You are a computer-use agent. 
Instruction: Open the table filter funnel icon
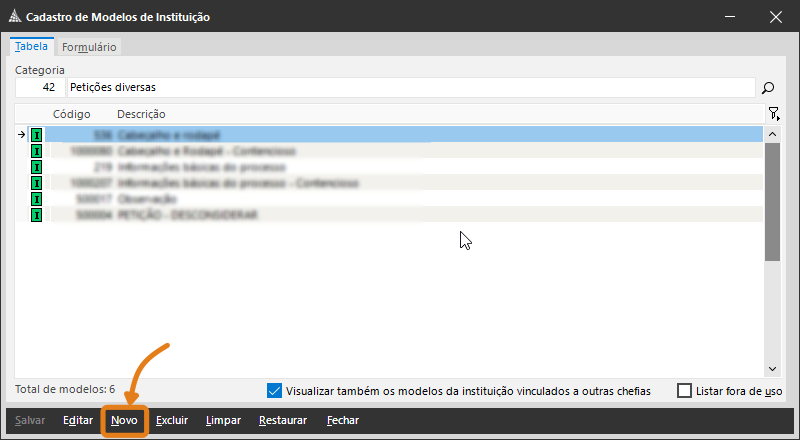coord(773,114)
